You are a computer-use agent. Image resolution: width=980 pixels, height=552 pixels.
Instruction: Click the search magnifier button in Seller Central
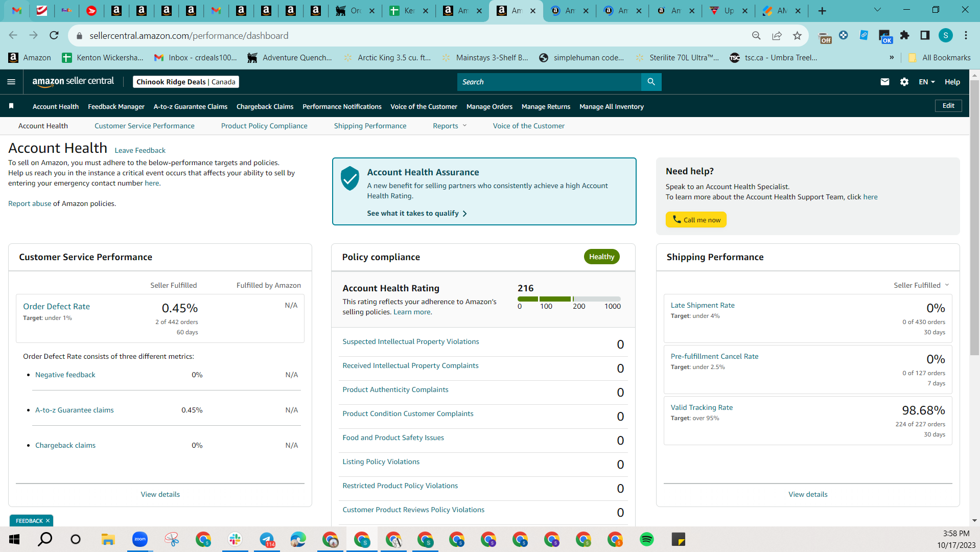click(651, 82)
